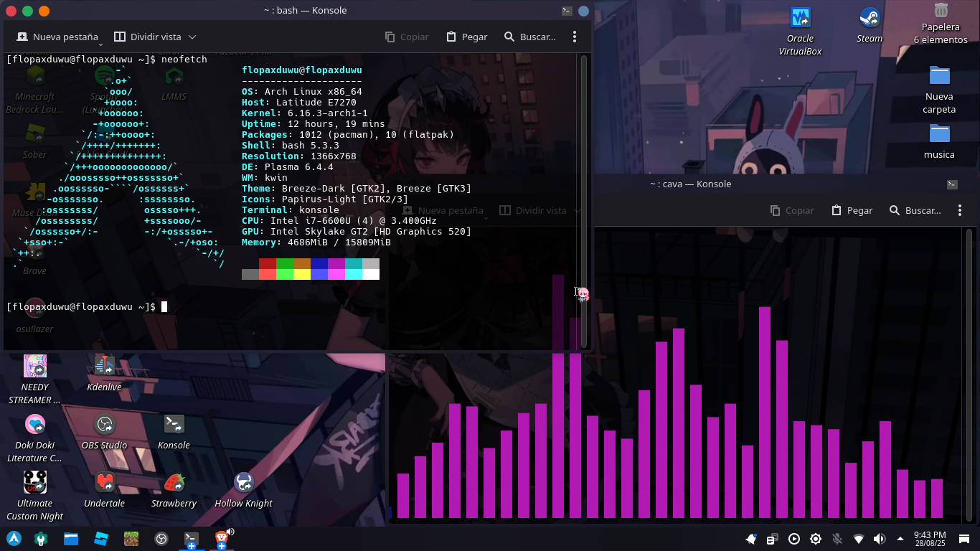
Task: Click the 'Shell: bash 5.3.3' line
Action: [291, 146]
